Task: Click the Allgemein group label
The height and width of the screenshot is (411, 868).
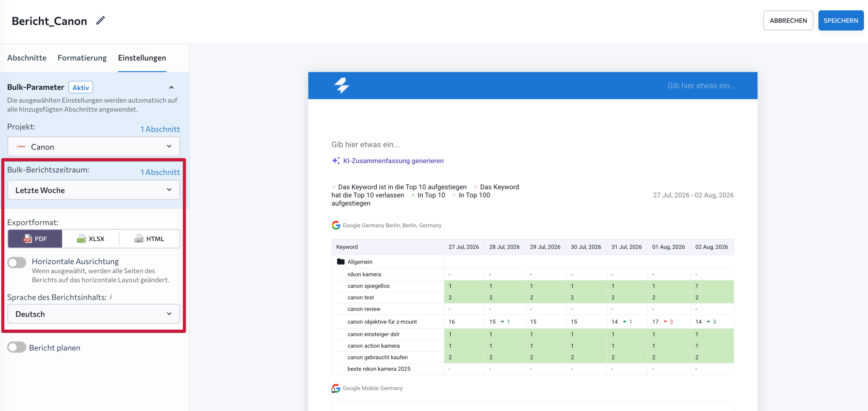Action: click(x=360, y=262)
